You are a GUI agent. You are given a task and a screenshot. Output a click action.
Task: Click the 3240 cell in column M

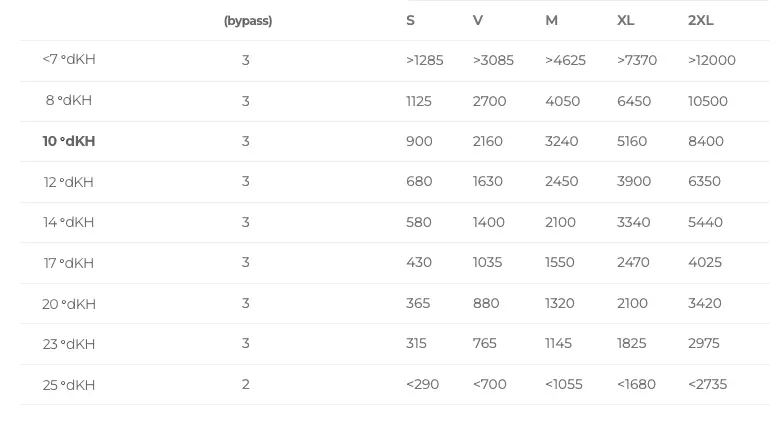pyautogui.click(x=561, y=142)
